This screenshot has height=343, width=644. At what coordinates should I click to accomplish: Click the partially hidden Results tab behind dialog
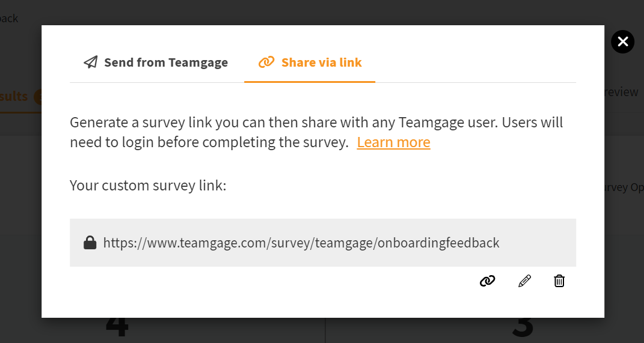point(14,96)
